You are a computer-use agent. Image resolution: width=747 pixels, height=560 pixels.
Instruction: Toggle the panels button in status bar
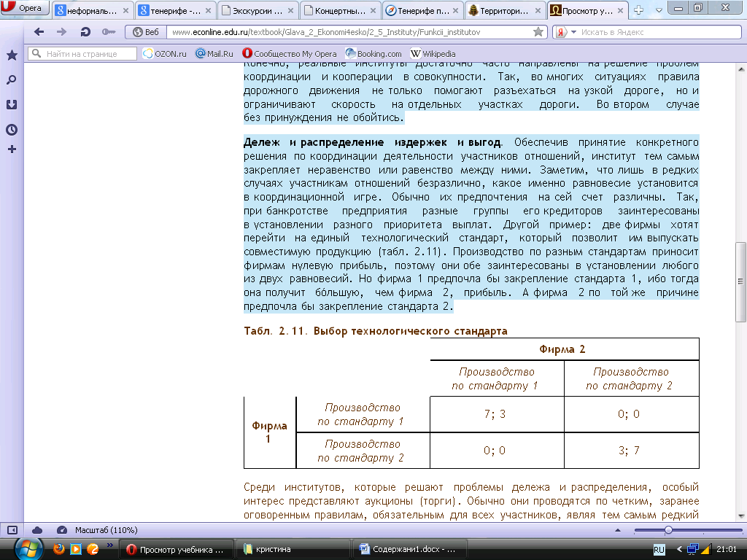tap(12, 530)
